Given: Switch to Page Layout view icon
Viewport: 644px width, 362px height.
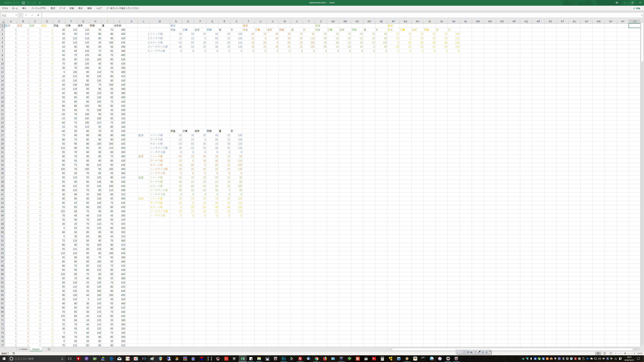Looking at the screenshot, I should [604, 353].
